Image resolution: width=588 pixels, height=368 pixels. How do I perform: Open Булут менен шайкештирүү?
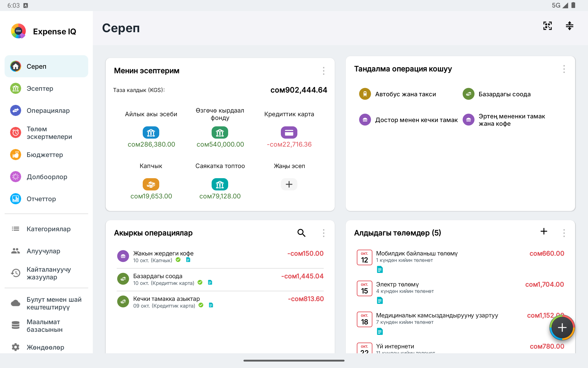coord(46,303)
